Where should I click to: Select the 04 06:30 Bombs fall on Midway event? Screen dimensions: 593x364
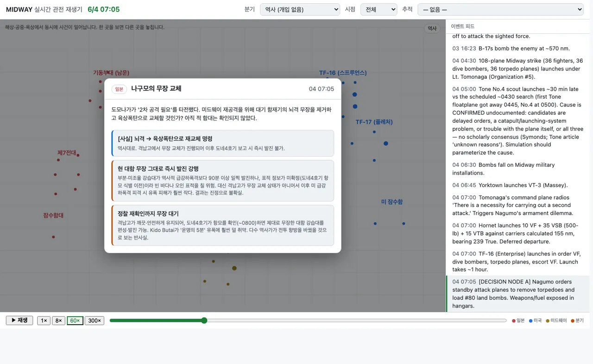pos(518,169)
